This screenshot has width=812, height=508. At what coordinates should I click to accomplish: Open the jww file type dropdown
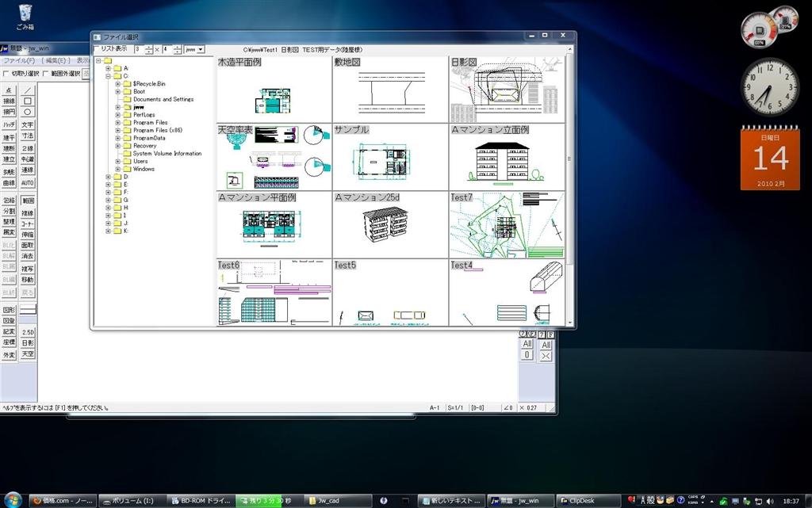coord(201,49)
